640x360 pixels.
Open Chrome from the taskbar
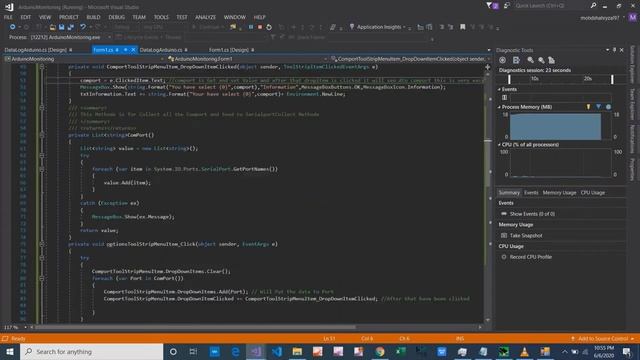pos(380,351)
